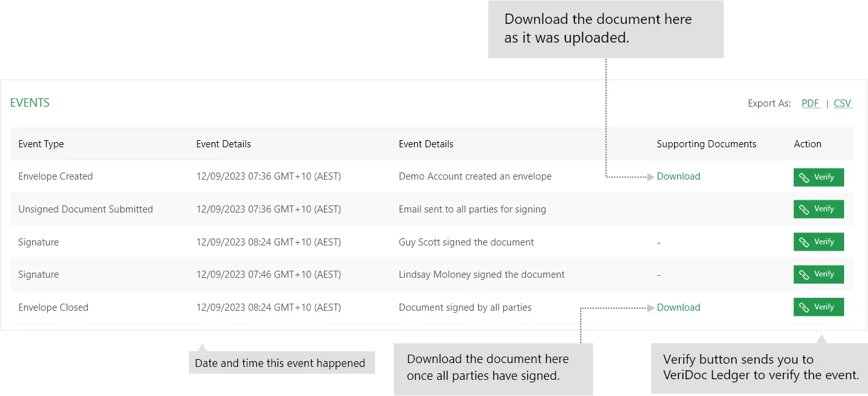The image size is (868, 396).
Task: Select 'Lindsay Moloney signed the document' details
Action: 482,275
